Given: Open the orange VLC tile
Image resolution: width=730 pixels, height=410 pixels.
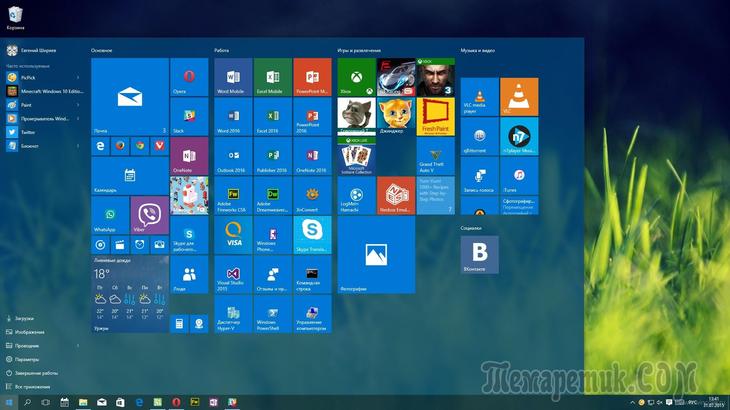Looking at the screenshot, I should pos(519,97).
